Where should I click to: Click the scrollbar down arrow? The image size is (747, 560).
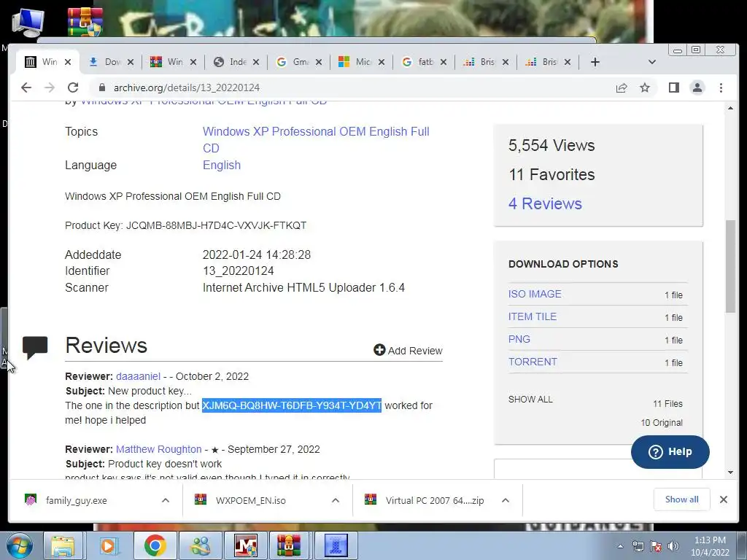(x=730, y=472)
